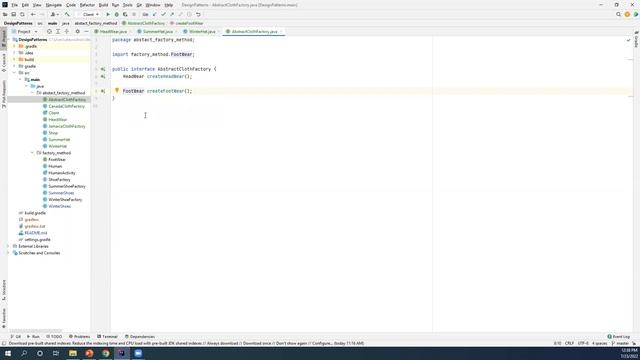The width and height of the screenshot is (640, 360).
Task: Click implementation gutter icon beside AbstractClothFactory
Action: coord(103,69)
